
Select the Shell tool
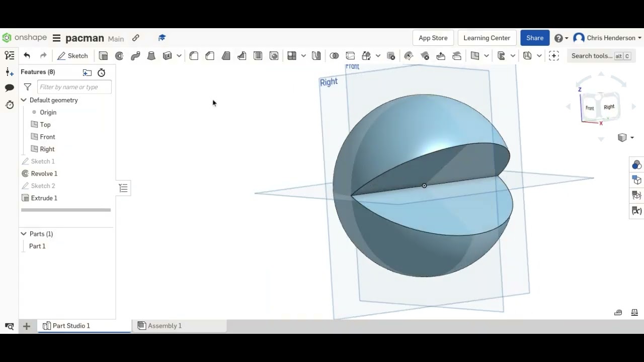coord(258,56)
